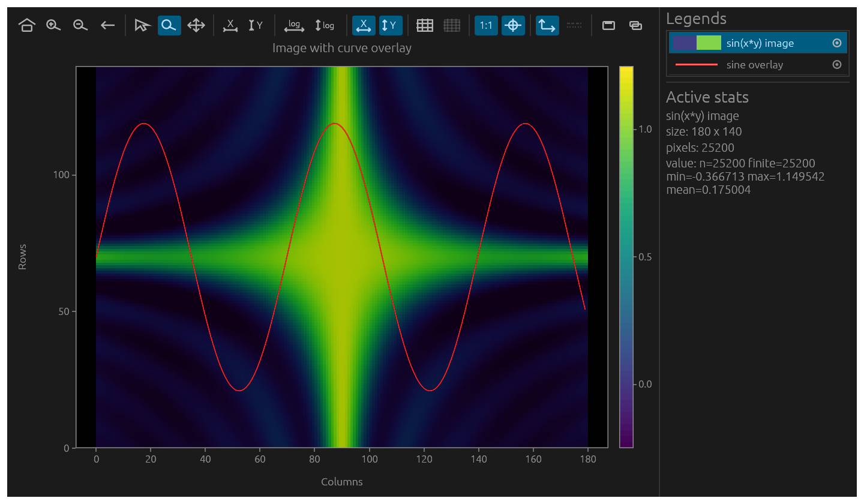The image size is (864, 504).
Task: Toggle X axis autoscale
Action: 364,25
